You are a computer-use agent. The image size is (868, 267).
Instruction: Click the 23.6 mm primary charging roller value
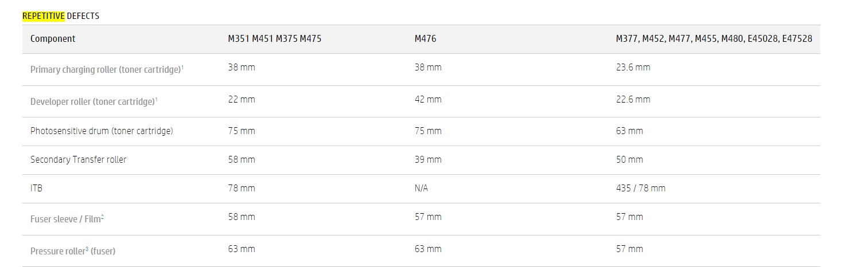[633, 67]
